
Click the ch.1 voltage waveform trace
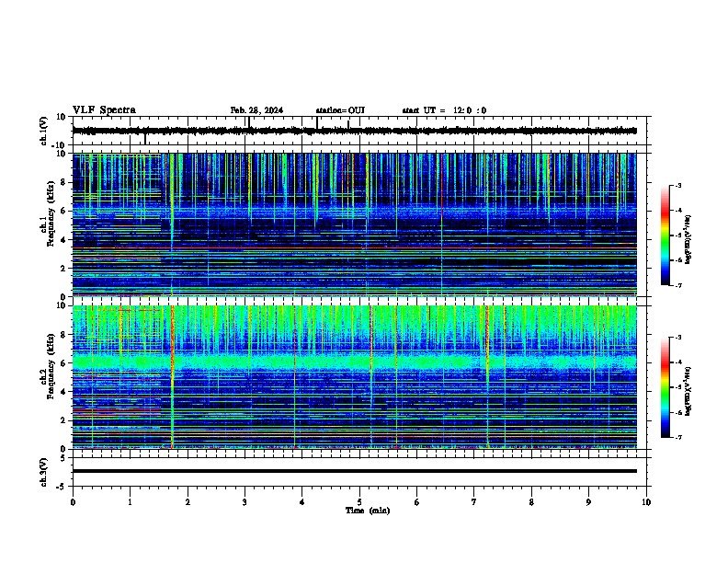[354, 131]
